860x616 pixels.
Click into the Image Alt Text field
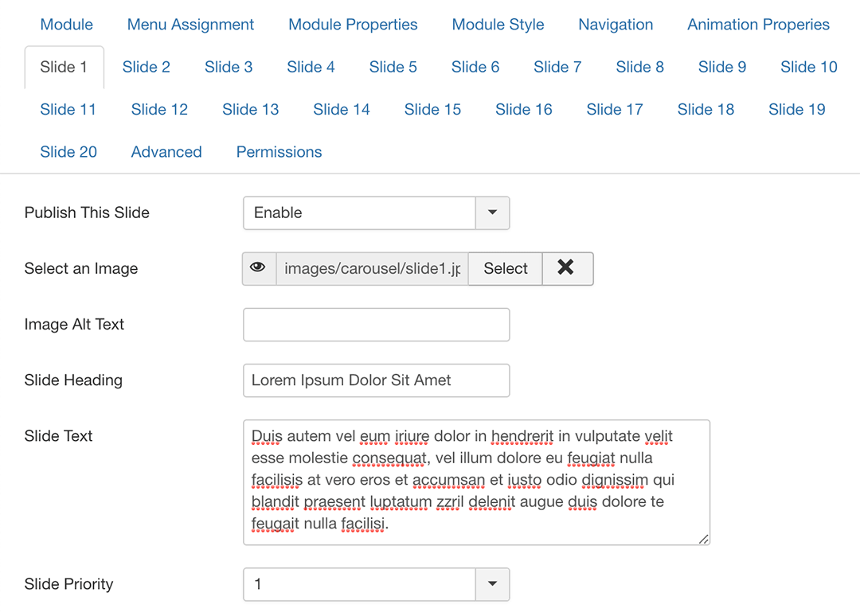click(x=376, y=325)
